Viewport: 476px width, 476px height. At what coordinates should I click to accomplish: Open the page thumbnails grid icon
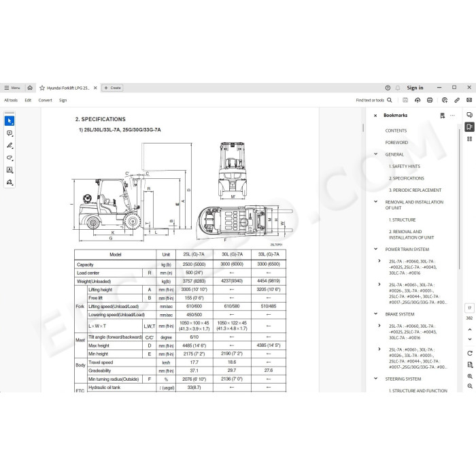coord(470,139)
